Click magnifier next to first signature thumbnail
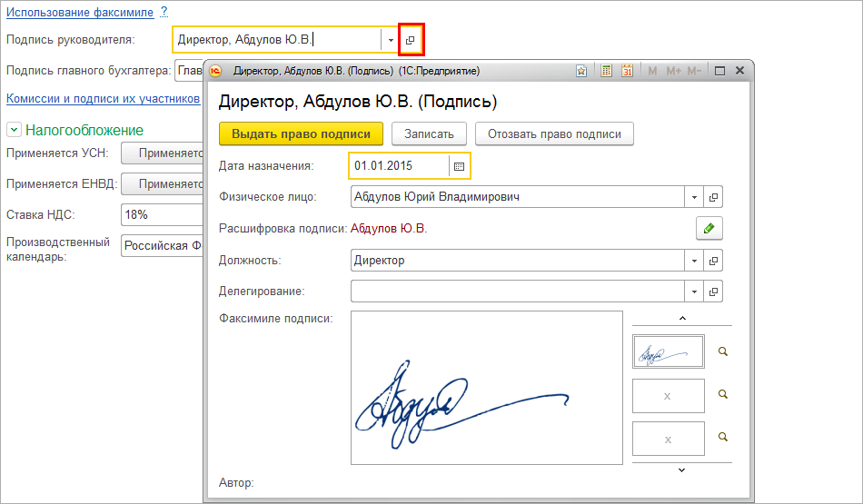This screenshot has height=504, width=863. 723,351
